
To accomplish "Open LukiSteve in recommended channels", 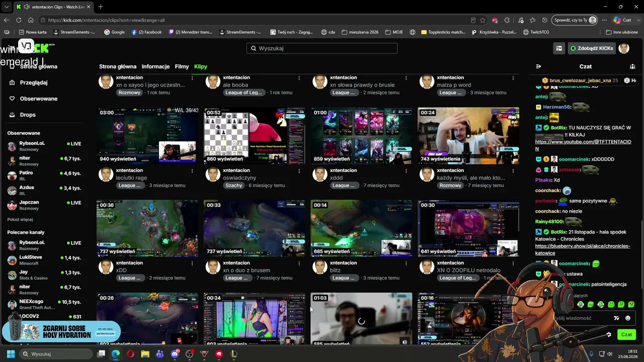I will 44,260.
